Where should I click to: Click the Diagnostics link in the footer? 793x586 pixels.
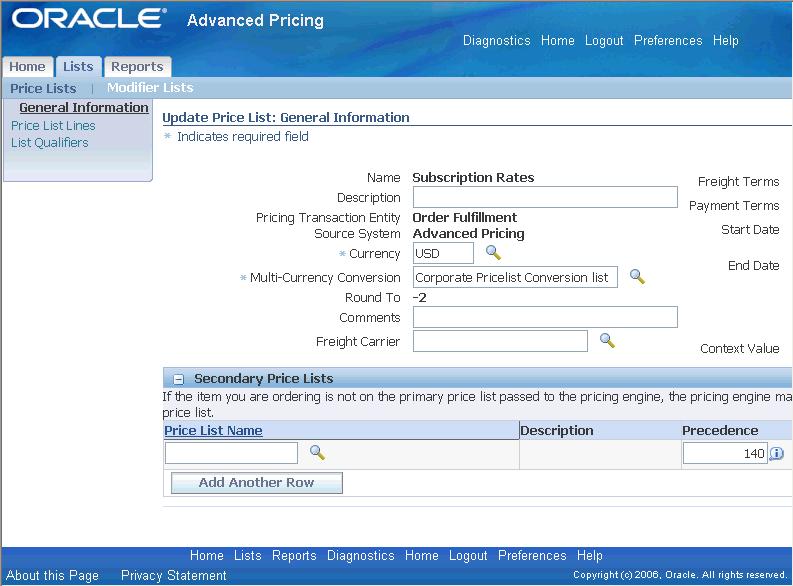pyautogui.click(x=361, y=555)
